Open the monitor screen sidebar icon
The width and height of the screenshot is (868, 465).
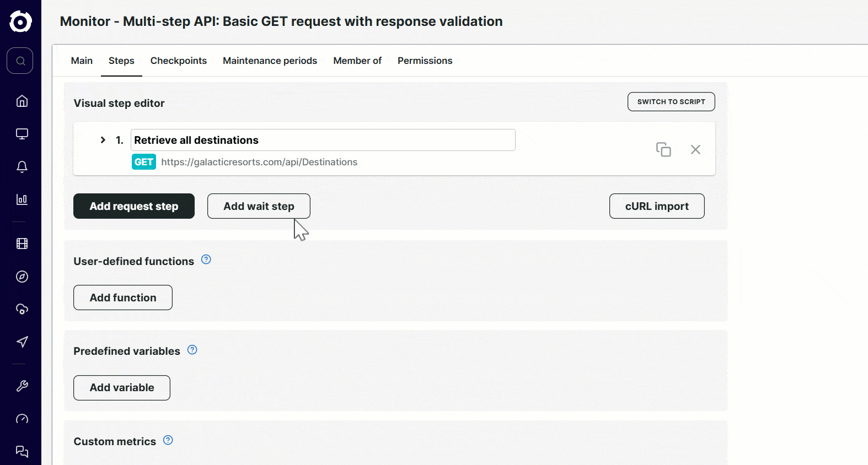tap(22, 134)
